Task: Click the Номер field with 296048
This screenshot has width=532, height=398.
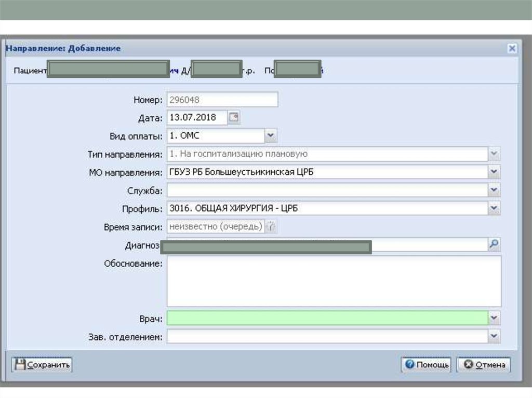Action: coord(222,100)
